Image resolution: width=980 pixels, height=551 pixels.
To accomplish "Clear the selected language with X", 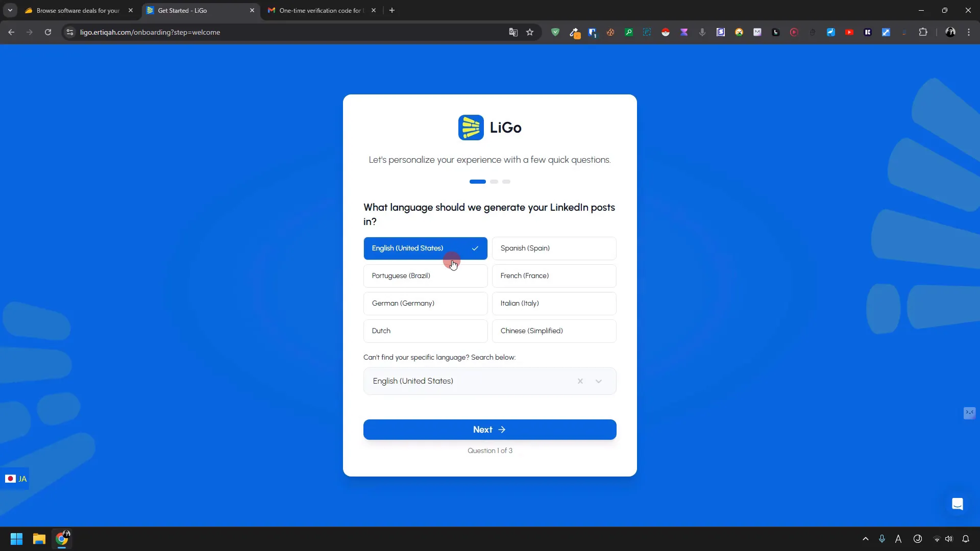I will (580, 381).
